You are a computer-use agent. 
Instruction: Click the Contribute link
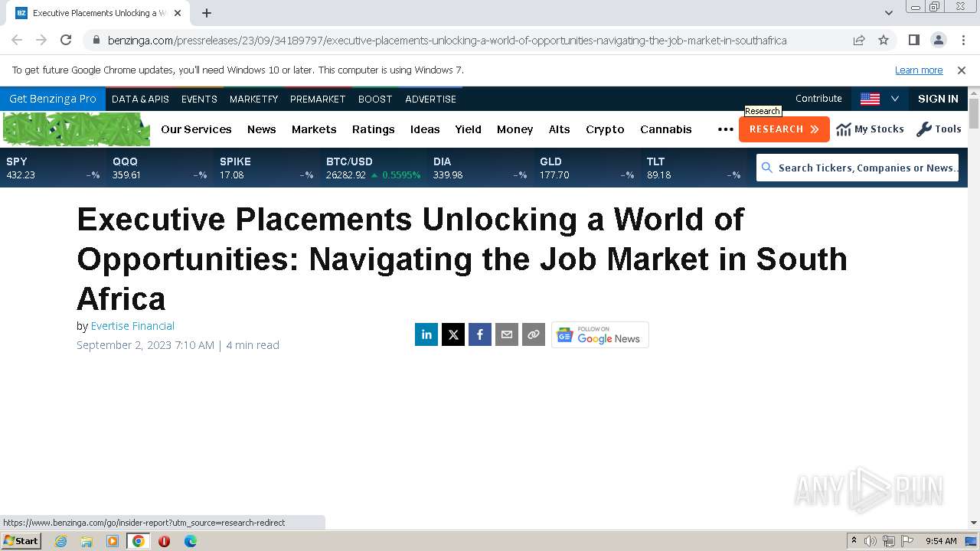[818, 99]
